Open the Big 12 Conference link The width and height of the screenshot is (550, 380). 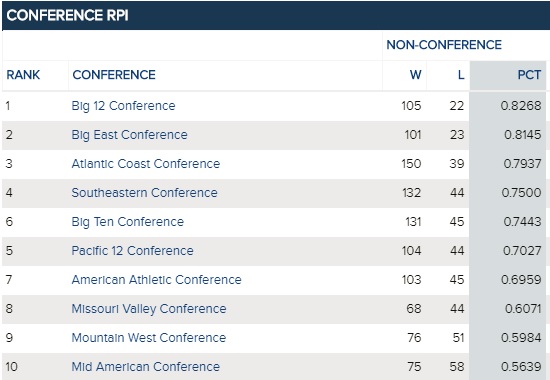click(123, 106)
